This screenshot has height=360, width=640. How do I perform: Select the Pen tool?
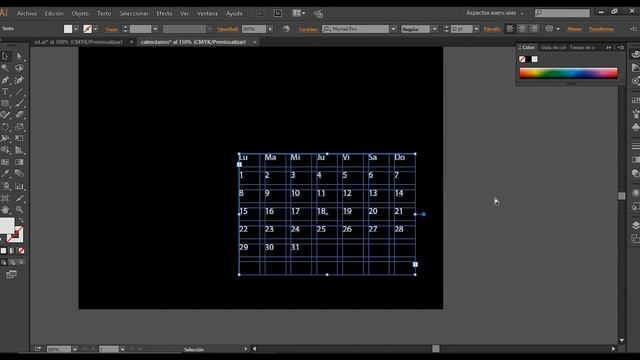pyautogui.click(x=5, y=80)
